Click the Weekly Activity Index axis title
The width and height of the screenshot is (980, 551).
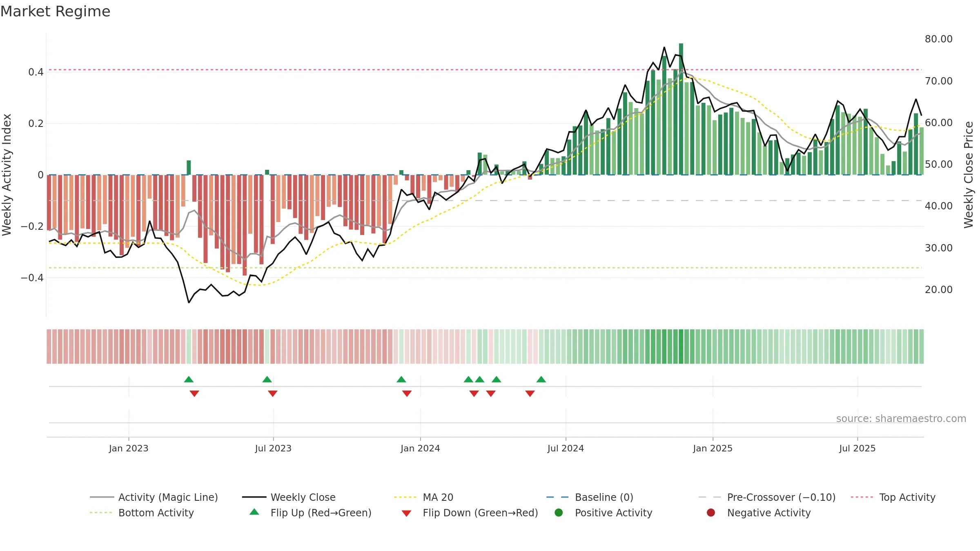(7, 175)
